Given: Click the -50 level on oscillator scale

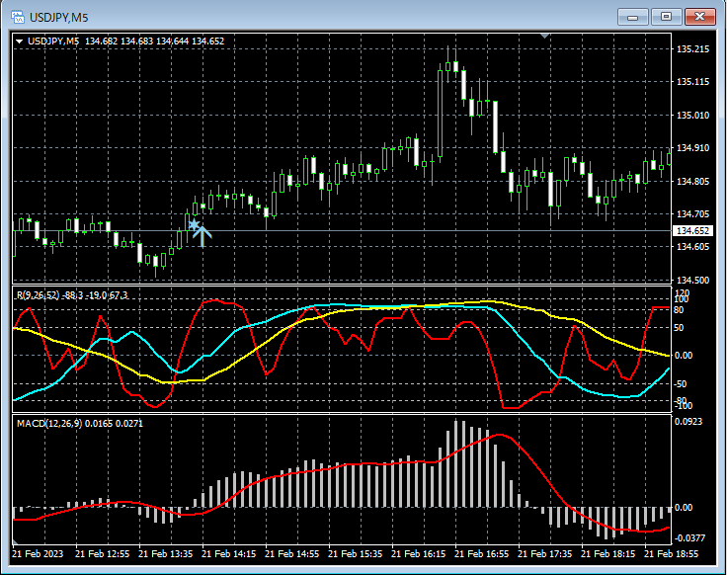Looking at the screenshot, I should pos(680,384).
